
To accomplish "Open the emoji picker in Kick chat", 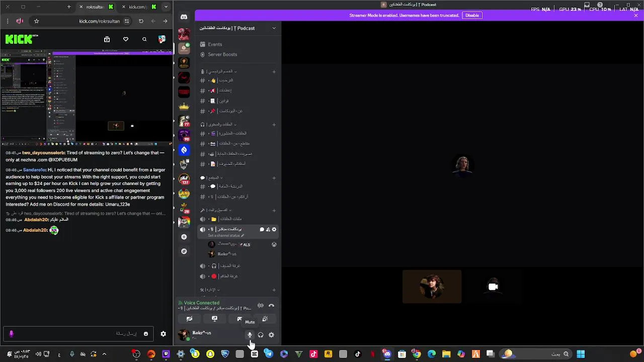I will (x=146, y=334).
